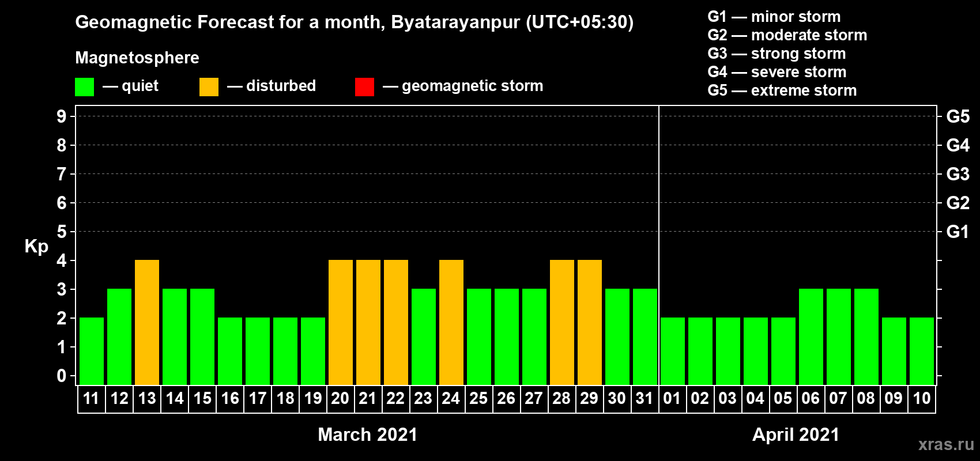Select the date label 11 in March
This screenshot has height=461, width=980.
pos(91,398)
